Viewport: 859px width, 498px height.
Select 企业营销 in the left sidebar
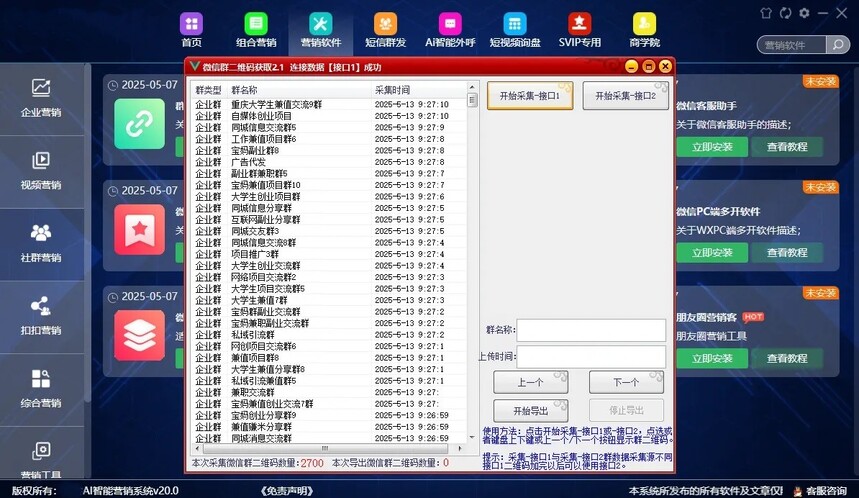[x=41, y=98]
